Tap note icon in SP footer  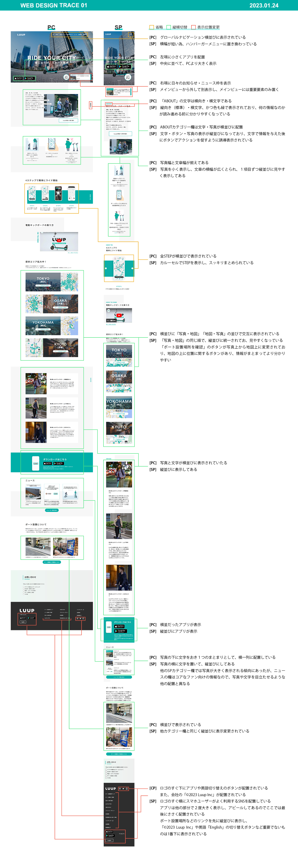(x=127, y=789)
